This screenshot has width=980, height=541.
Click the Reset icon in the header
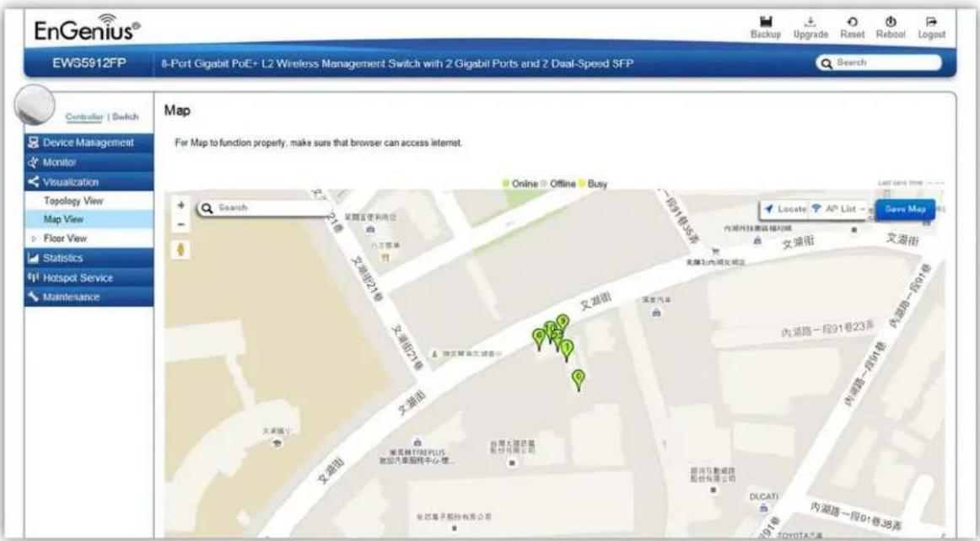click(853, 28)
